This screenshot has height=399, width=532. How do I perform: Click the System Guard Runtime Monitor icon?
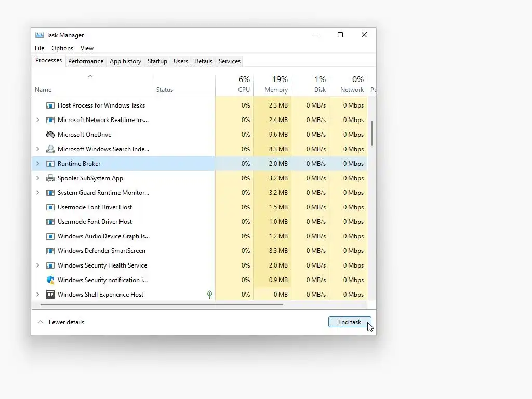click(x=50, y=193)
